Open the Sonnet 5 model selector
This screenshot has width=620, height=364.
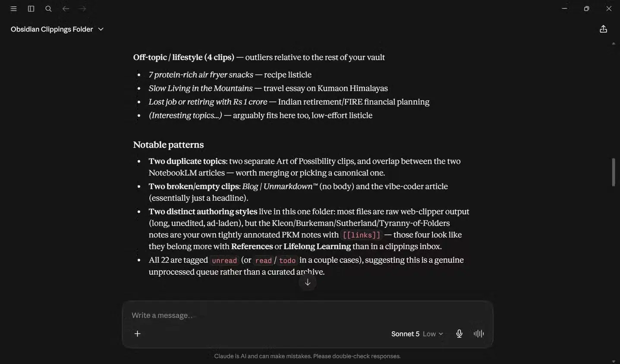[x=405, y=334]
